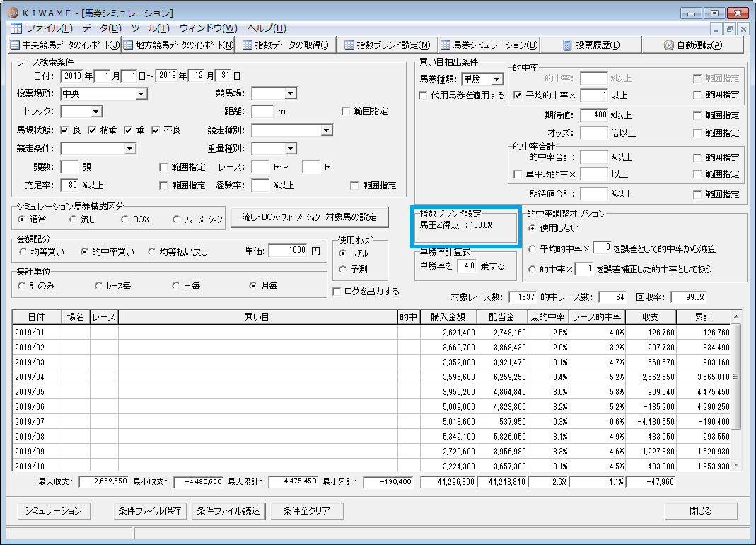Click 自動運転 clock toolbar item
Screen dimensions: 756x545
pos(693,45)
